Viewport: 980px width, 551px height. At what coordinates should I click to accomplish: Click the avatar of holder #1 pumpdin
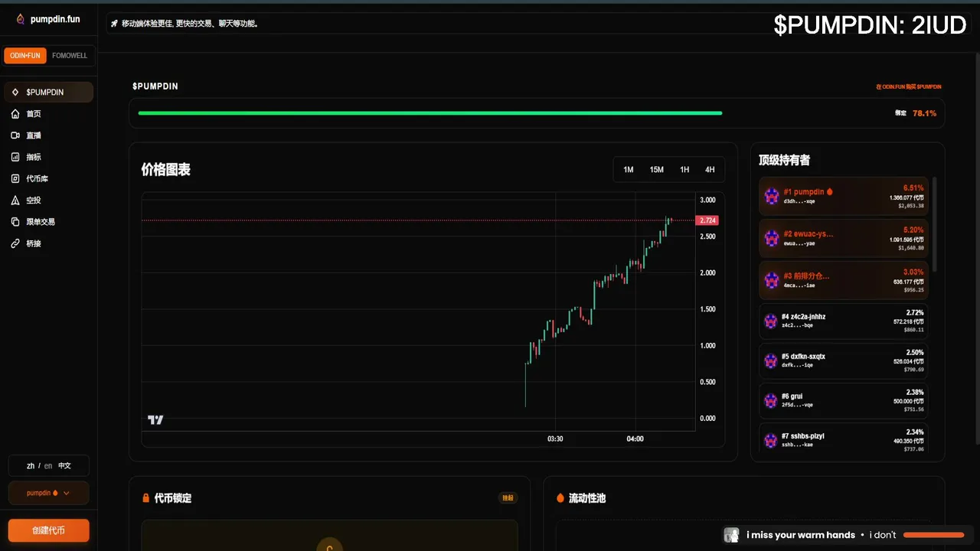click(x=772, y=196)
